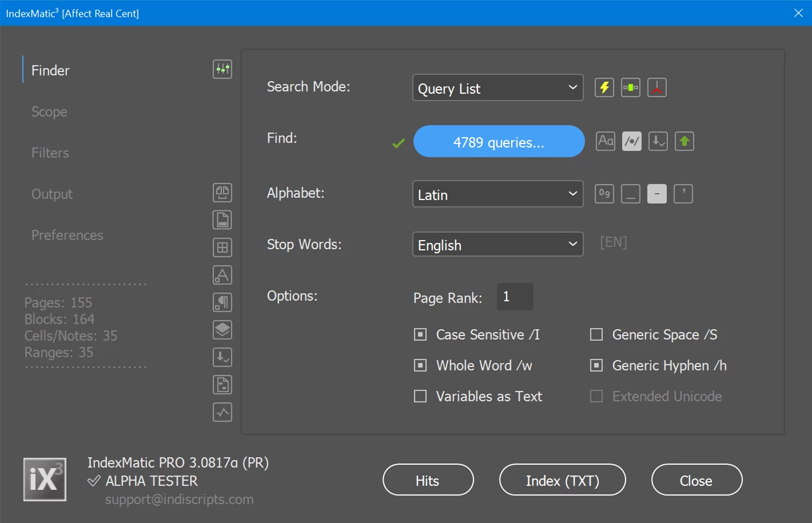
Task: Click the Blocks: 164 statistic
Action: 59,319
